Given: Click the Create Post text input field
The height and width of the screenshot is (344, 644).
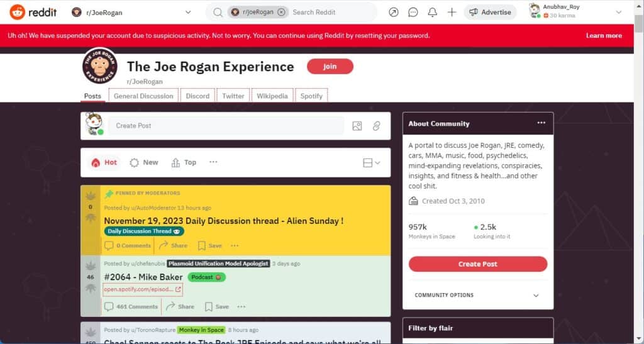Looking at the screenshot, I should [x=226, y=126].
